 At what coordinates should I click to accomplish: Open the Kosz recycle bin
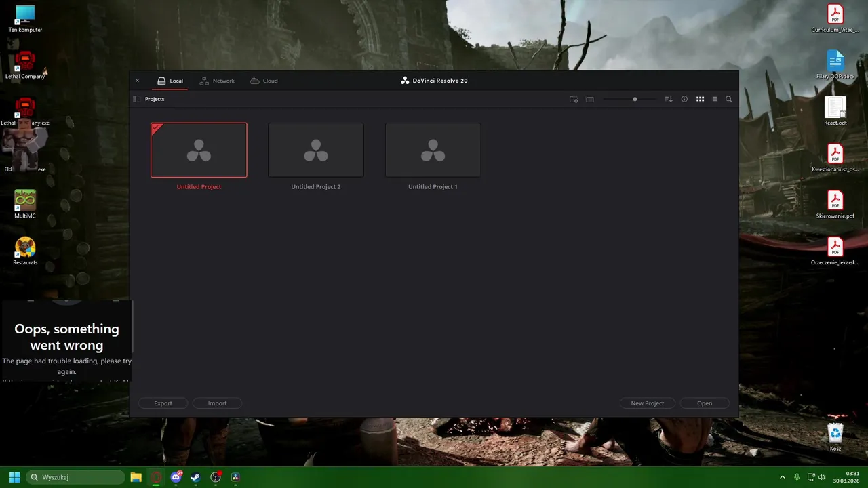(x=835, y=437)
